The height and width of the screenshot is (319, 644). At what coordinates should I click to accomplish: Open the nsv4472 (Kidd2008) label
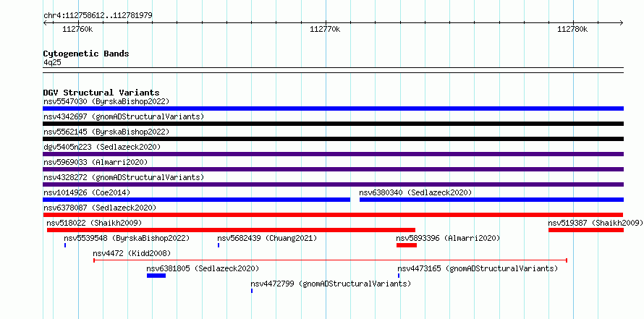132,253
